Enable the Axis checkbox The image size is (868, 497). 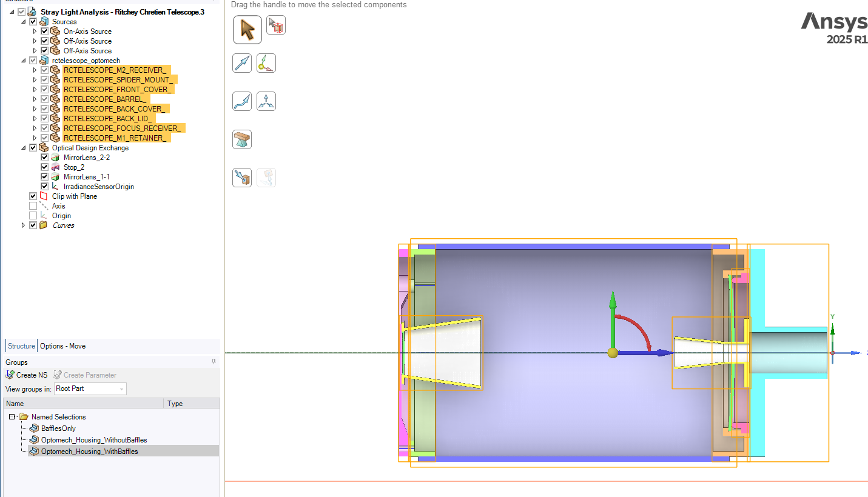coord(33,206)
